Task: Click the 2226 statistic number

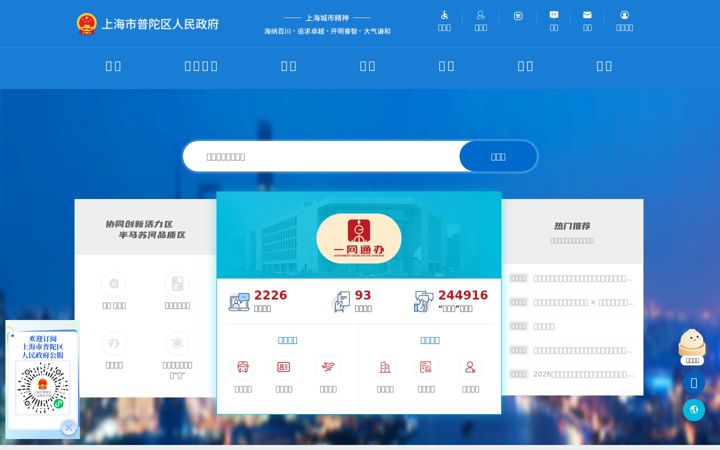Action: tap(270, 295)
